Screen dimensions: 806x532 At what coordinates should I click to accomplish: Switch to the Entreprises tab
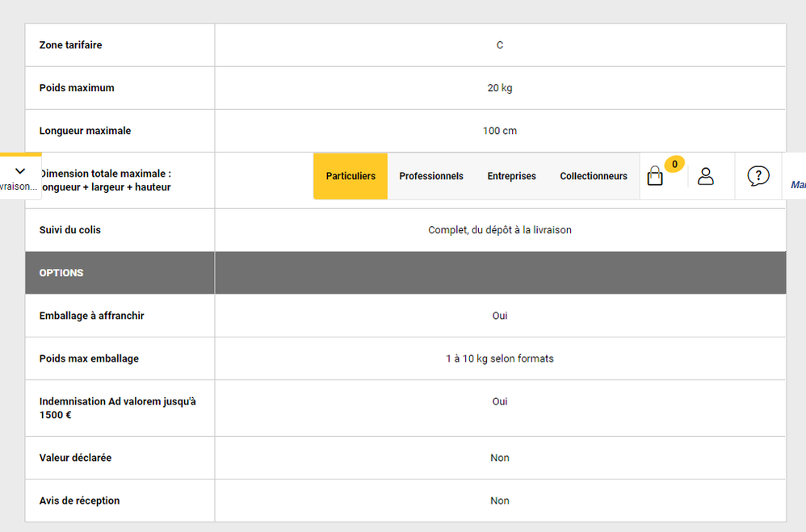pyautogui.click(x=511, y=176)
